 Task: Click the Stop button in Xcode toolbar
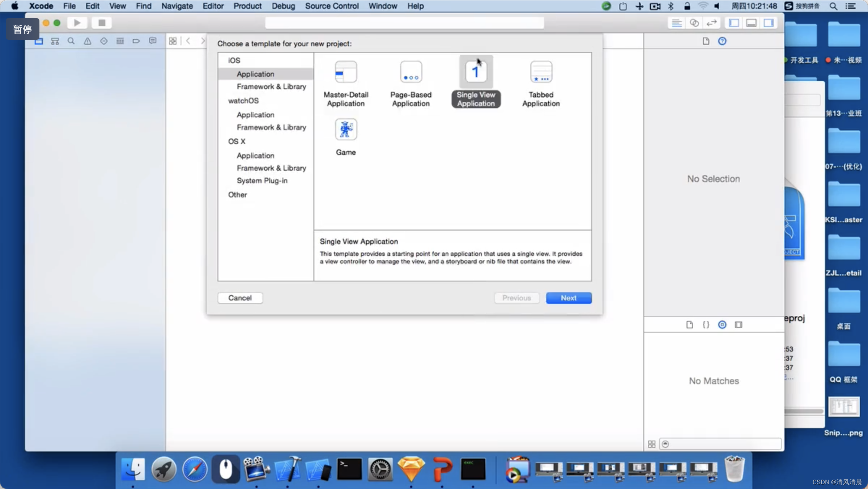click(102, 23)
